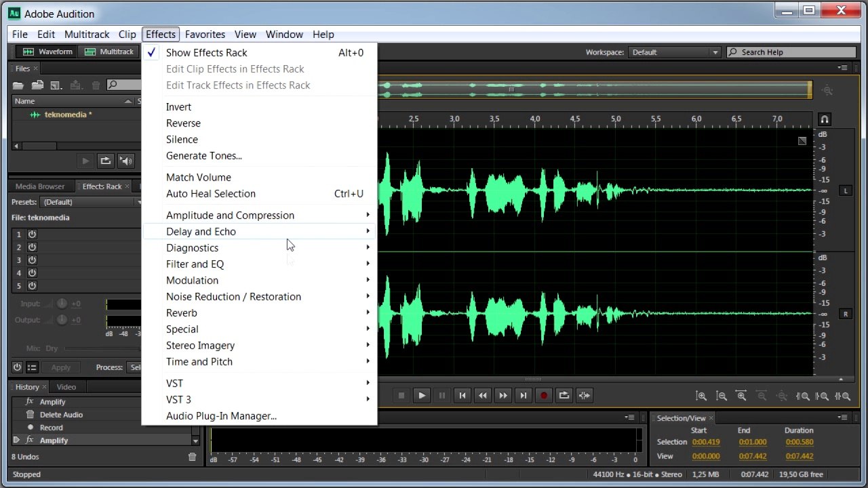This screenshot has height=488, width=868.
Task: Click Zoom In Time icon
Action: 742,396
